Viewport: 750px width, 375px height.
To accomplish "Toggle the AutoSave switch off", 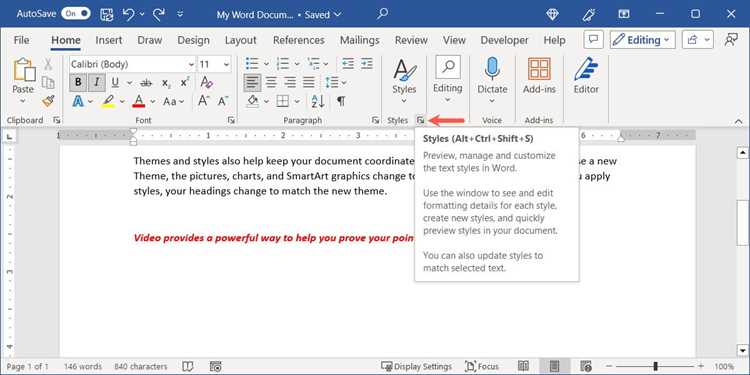I will click(76, 14).
